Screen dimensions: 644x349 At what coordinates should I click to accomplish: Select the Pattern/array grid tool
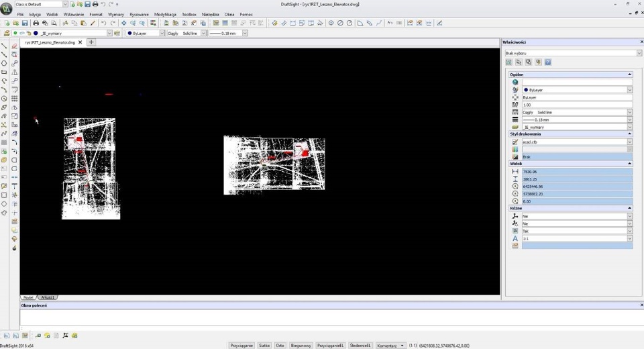pos(14,99)
